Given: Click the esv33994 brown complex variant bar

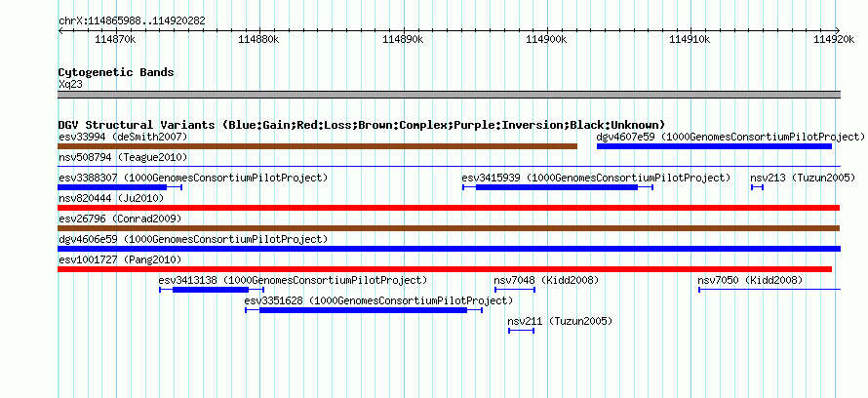Looking at the screenshot, I should pyautogui.click(x=318, y=146).
